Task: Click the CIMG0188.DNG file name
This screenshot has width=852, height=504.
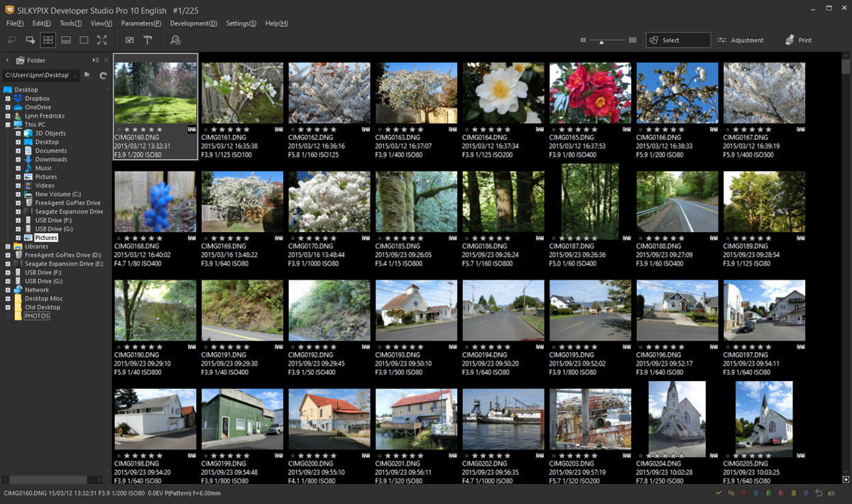Action: point(659,246)
